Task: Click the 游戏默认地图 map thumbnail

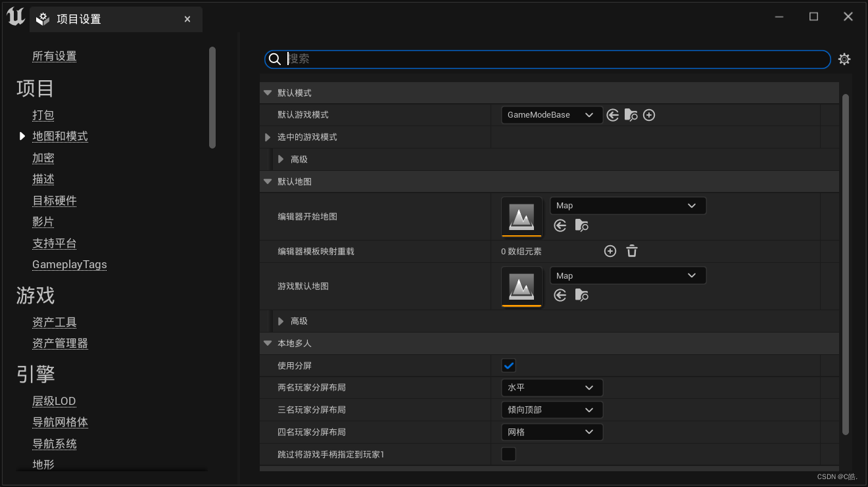Action: point(521,287)
